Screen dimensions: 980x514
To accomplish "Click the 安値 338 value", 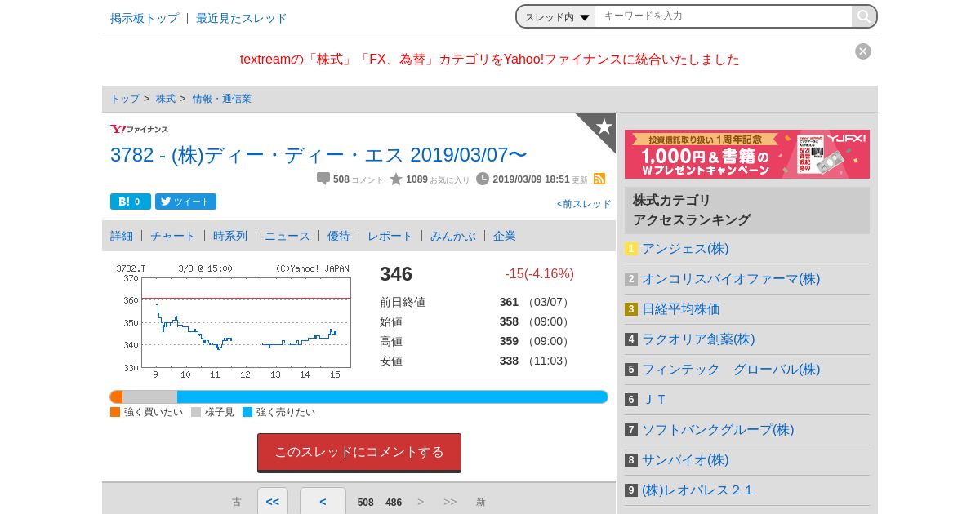I will pos(509,361).
